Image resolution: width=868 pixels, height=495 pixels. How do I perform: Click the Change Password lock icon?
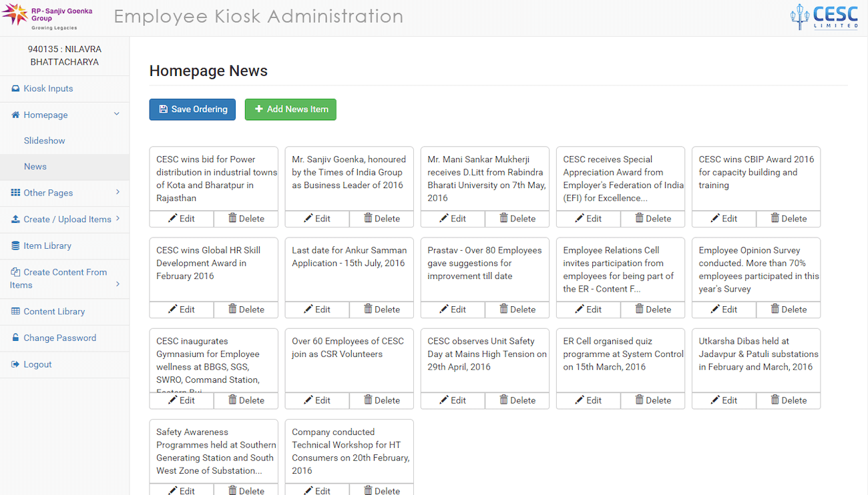15,338
